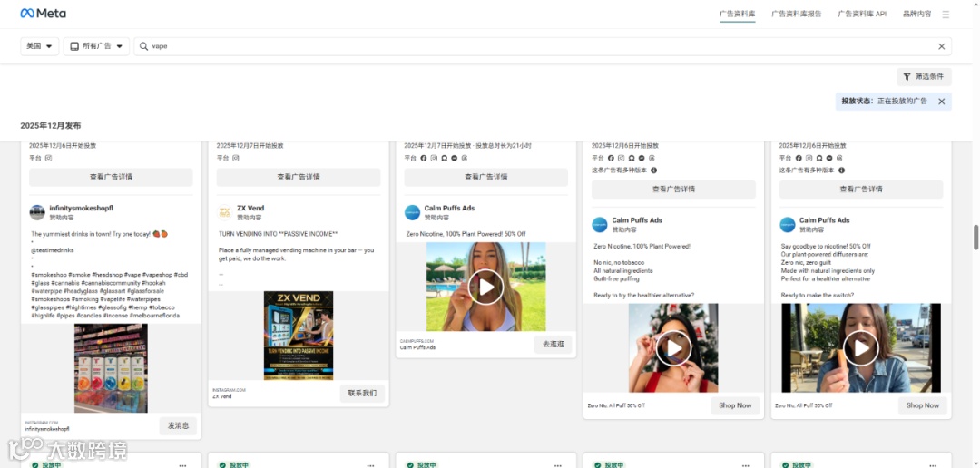Click Threads icon on 'Say goodbye to nicotine' ad

point(838,158)
